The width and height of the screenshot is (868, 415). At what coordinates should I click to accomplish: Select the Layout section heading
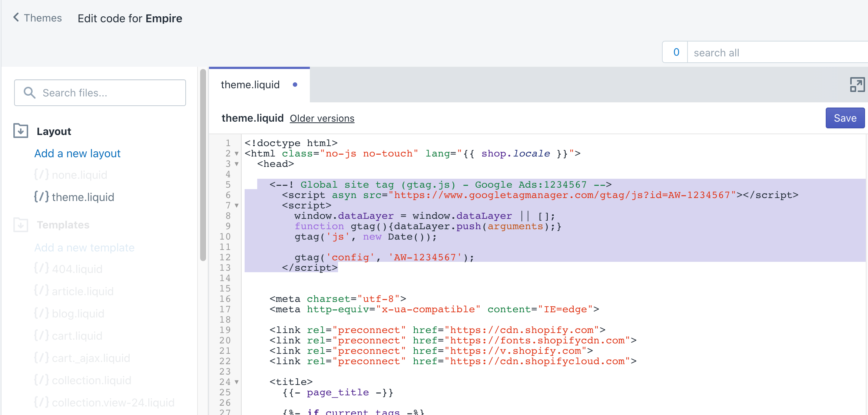tap(54, 131)
